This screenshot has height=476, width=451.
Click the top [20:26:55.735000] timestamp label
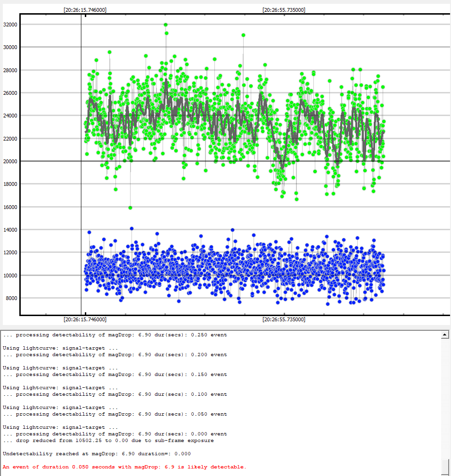coord(284,10)
